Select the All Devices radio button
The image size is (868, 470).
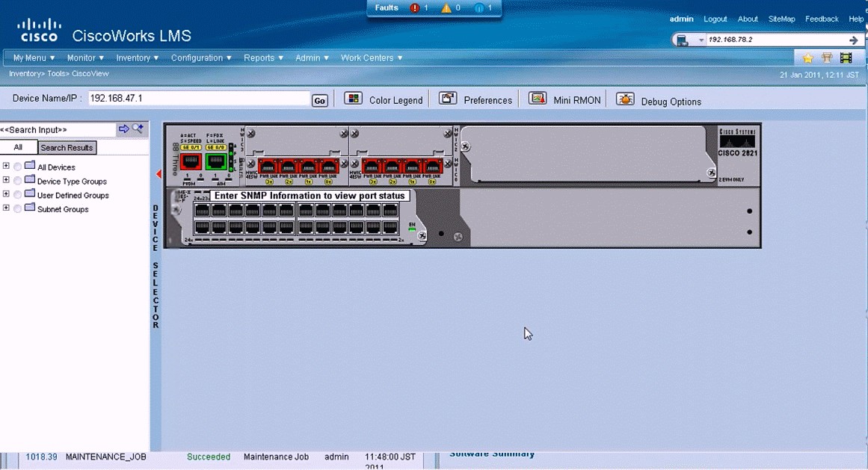[x=18, y=167]
